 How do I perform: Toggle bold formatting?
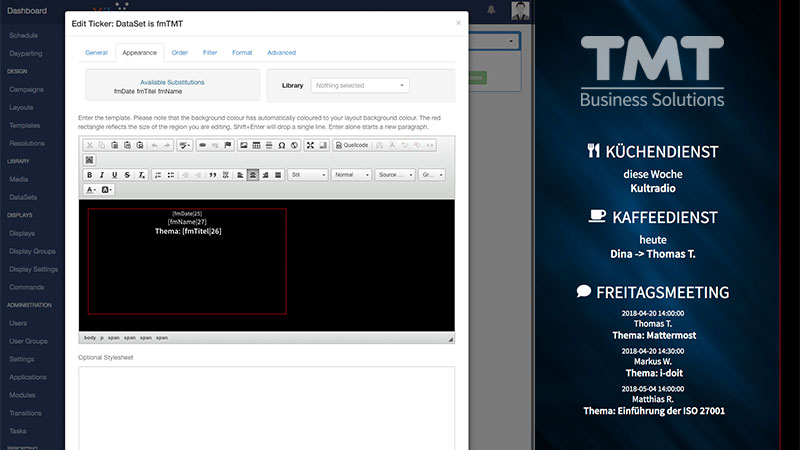89,175
